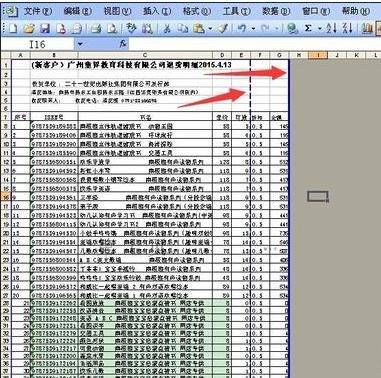Open the 数据 (Data) menu
Image resolution: width=381 pixels, height=378 pixels.
276,11
